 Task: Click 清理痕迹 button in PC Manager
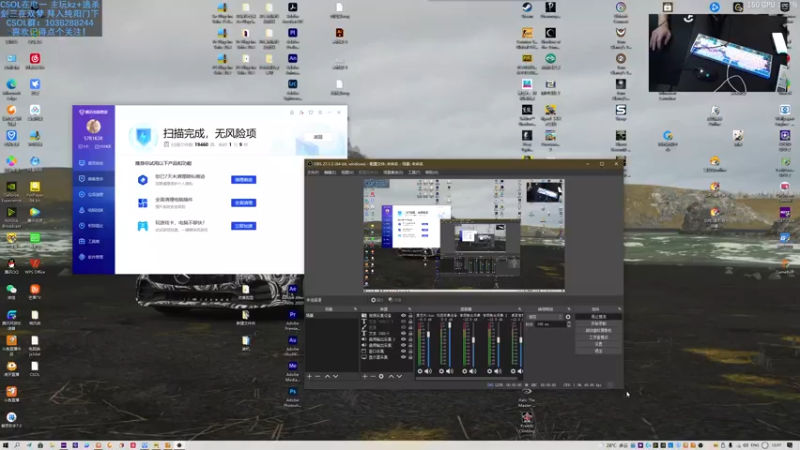pyautogui.click(x=243, y=180)
